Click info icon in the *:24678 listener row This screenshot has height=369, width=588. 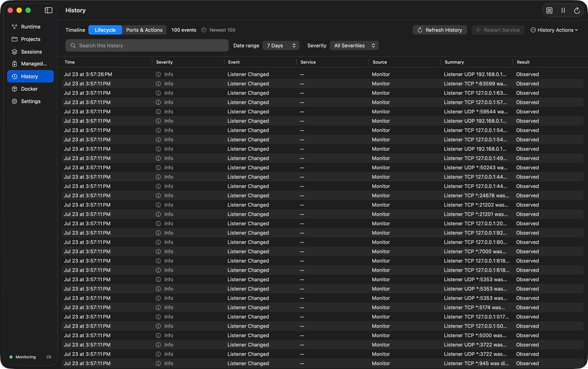click(x=158, y=196)
